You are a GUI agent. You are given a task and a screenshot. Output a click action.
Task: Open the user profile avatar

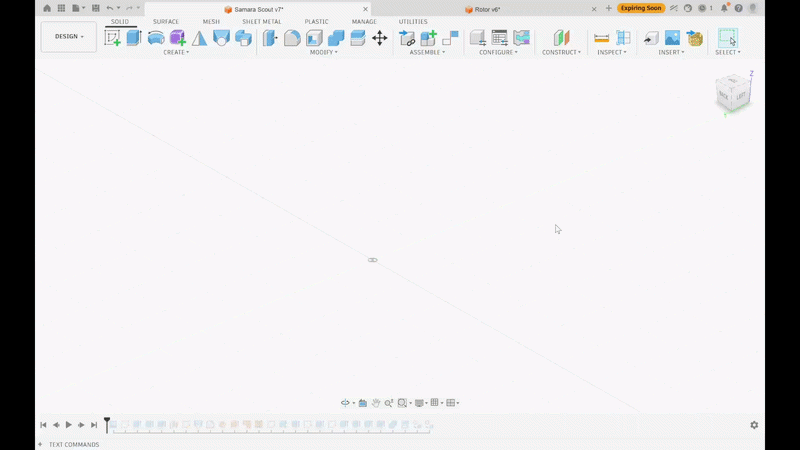(753, 8)
